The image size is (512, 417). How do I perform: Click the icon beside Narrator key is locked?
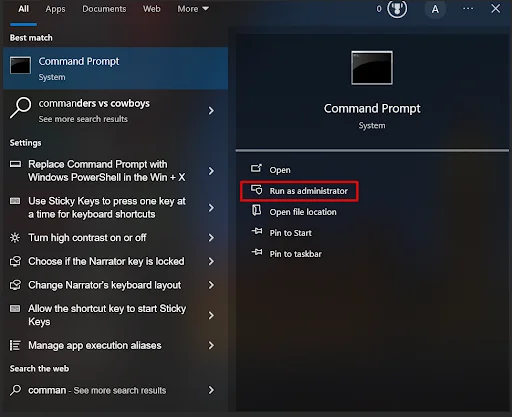15,261
